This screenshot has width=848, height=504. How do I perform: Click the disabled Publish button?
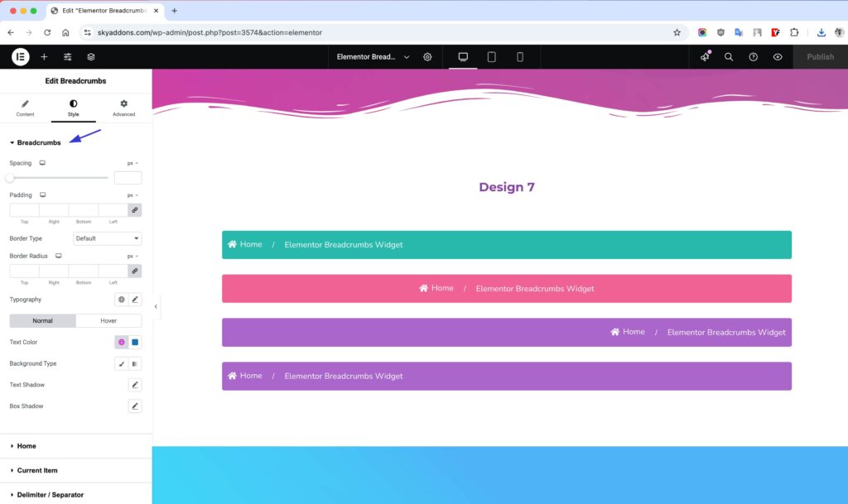tap(820, 57)
